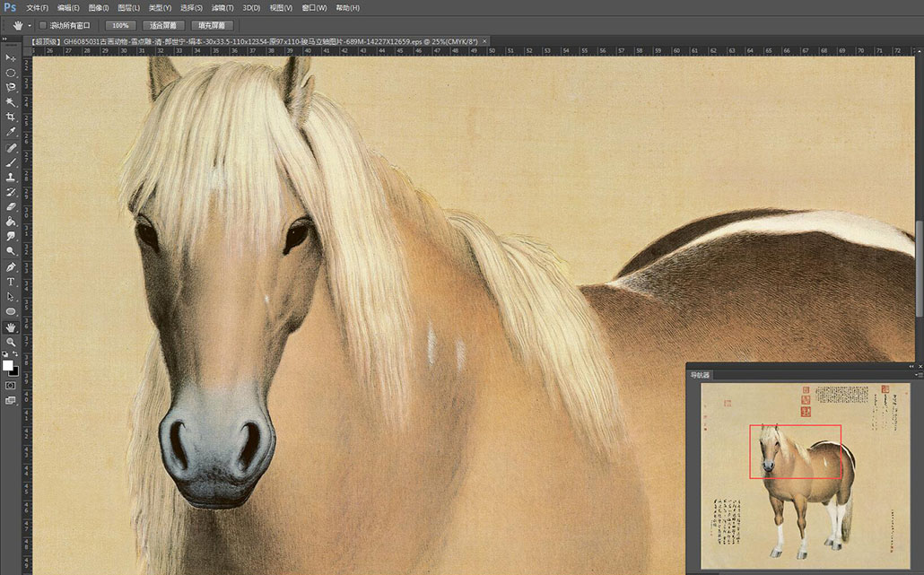Open the 图像(I) menu
This screenshot has height=575, width=924.
[99, 8]
